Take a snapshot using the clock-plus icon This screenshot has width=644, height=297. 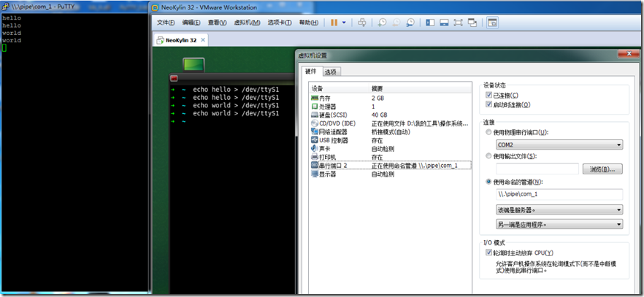tap(382, 23)
